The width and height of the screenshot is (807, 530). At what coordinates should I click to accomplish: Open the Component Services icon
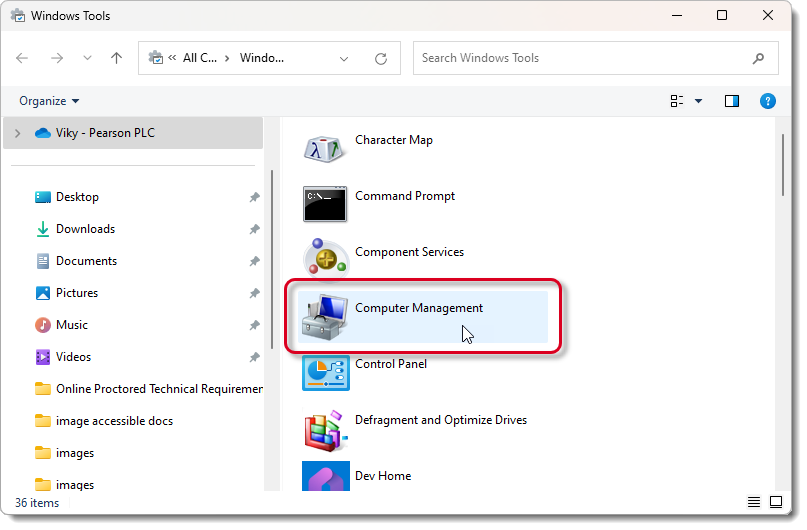(328, 260)
